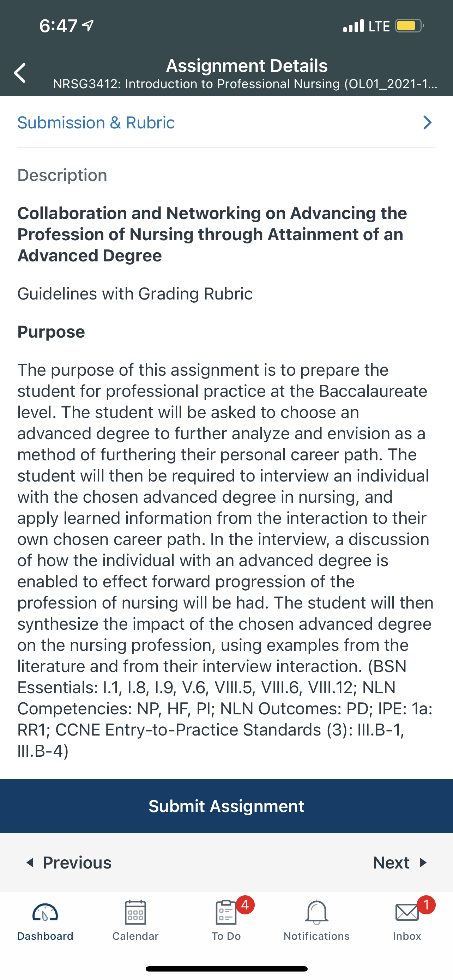Select the Calendar tab label
The image size is (453, 980).
coord(135,936)
